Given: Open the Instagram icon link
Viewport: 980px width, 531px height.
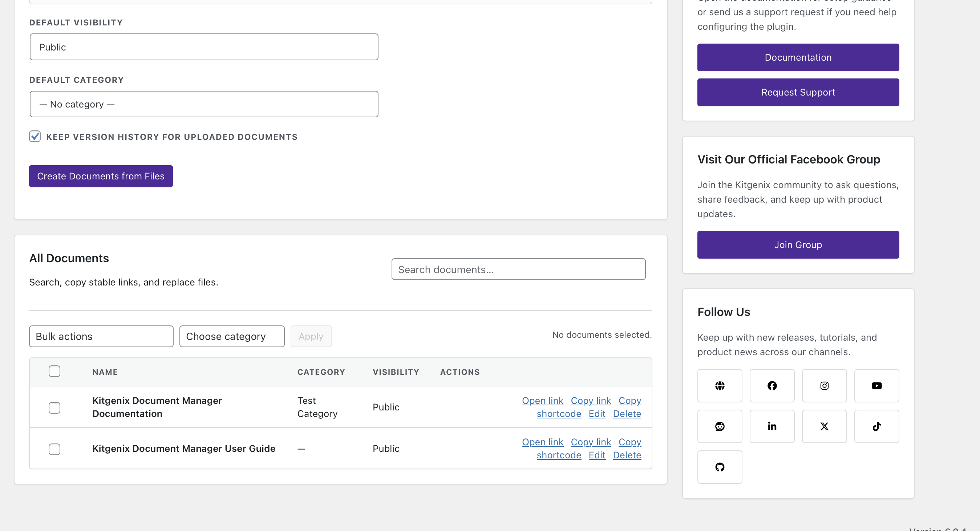Looking at the screenshot, I should coord(825,386).
